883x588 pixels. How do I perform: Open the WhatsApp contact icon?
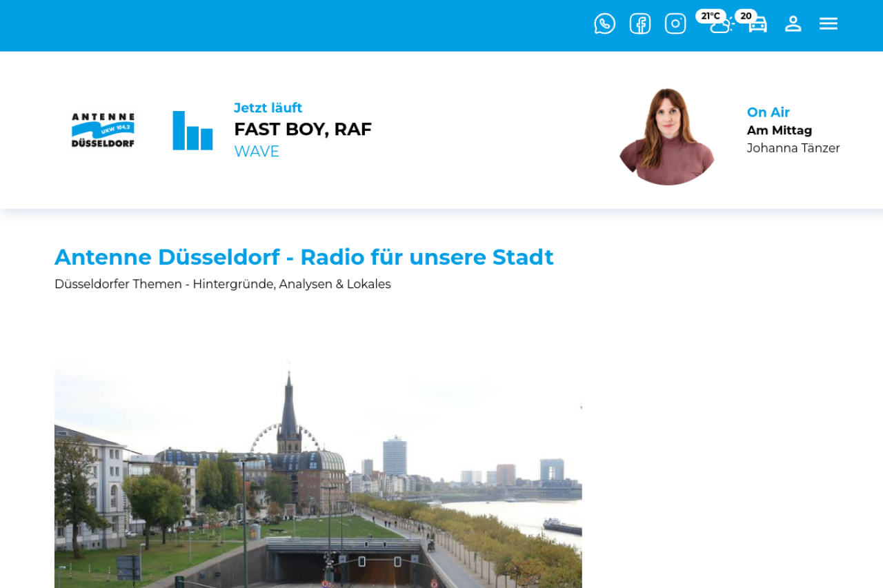point(604,23)
